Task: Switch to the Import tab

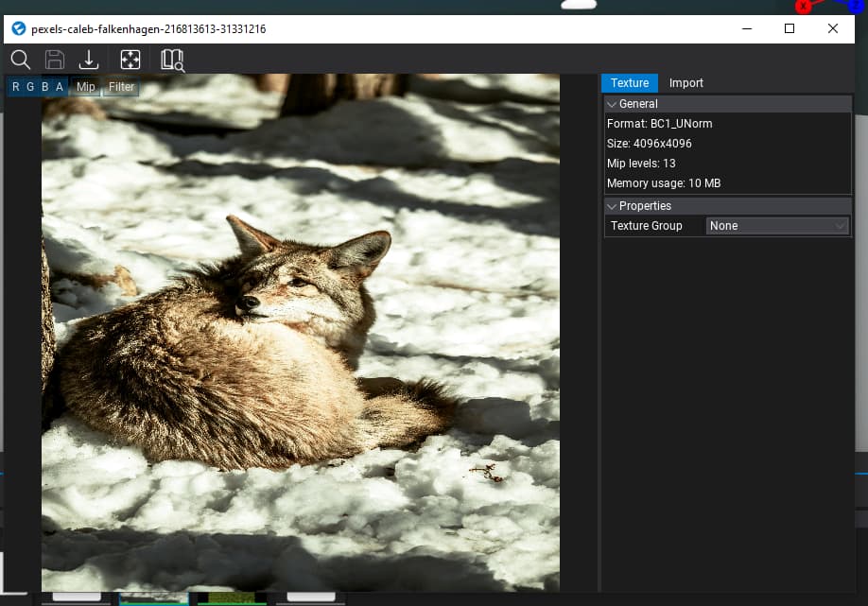Action: [x=686, y=83]
